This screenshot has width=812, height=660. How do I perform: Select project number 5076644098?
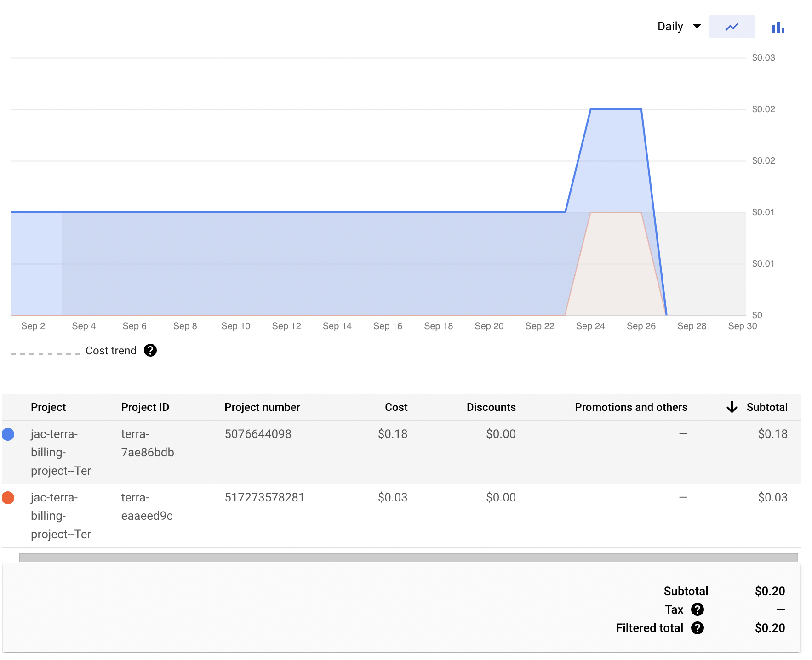coord(258,434)
